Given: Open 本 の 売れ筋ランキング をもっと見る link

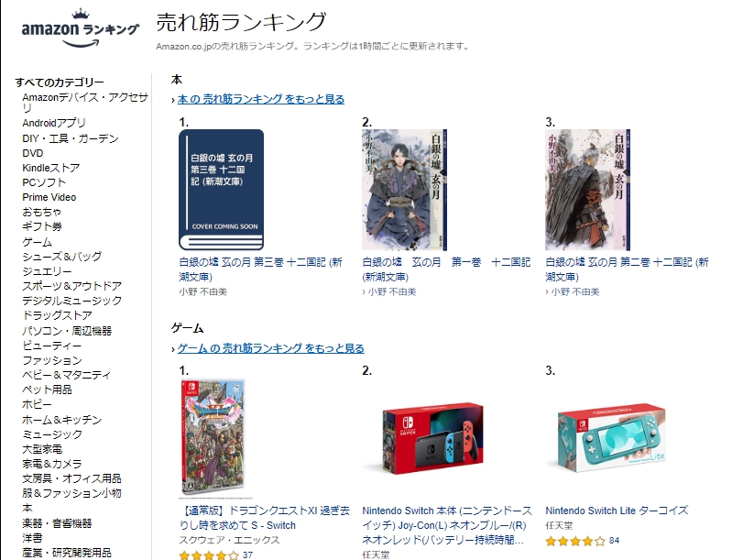Looking at the screenshot, I should (x=261, y=99).
